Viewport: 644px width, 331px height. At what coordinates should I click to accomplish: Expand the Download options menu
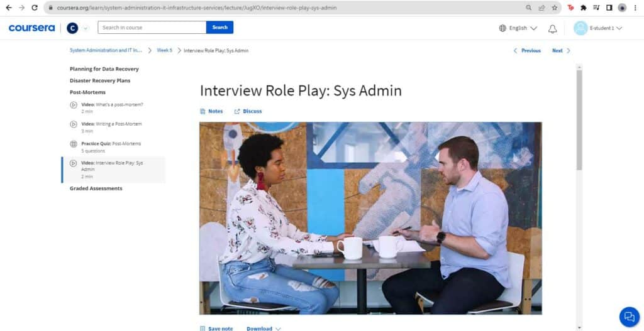coord(264,328)
